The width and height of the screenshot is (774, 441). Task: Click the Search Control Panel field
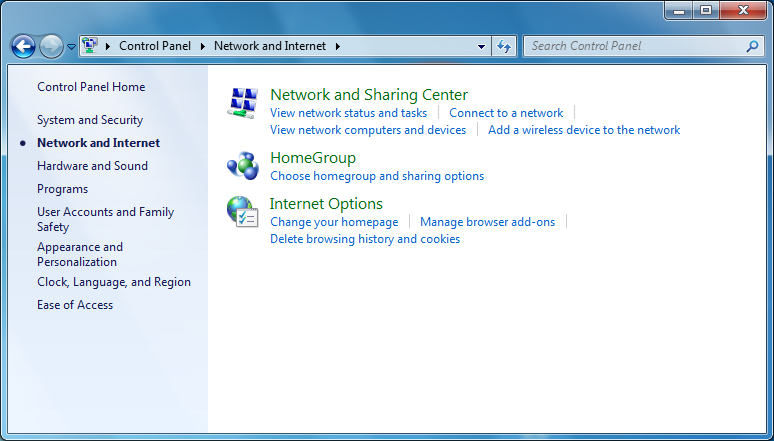click(634, 46)
